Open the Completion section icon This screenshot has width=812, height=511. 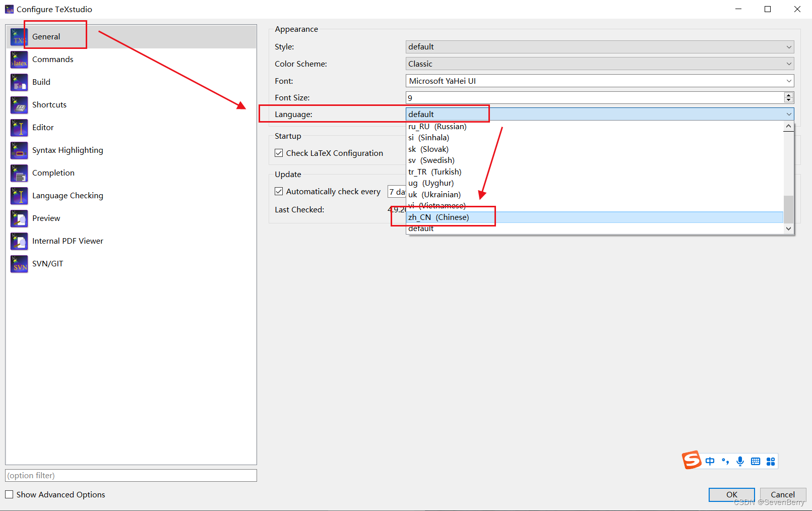19,173
